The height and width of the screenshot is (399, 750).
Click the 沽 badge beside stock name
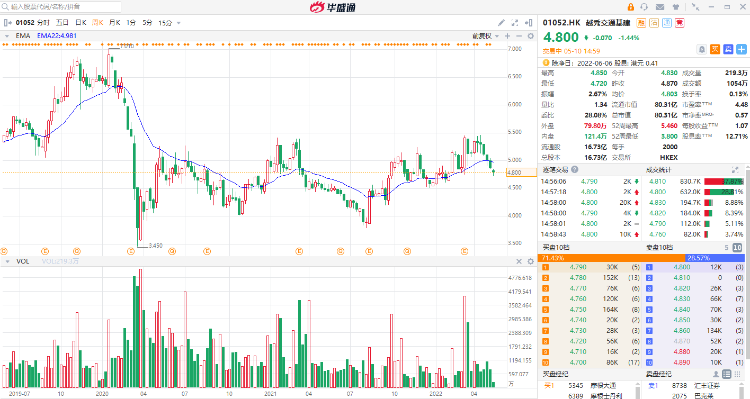point(654,22)
